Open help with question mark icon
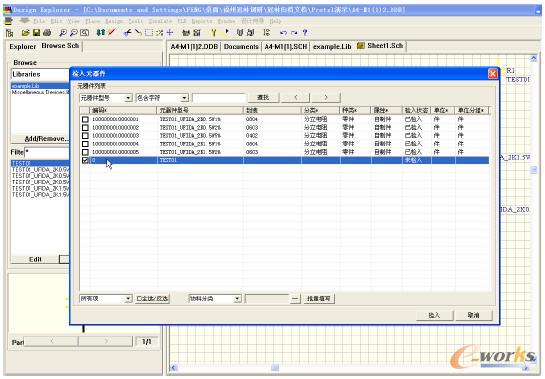The image size is (545, 379). (x=305, y=33)
